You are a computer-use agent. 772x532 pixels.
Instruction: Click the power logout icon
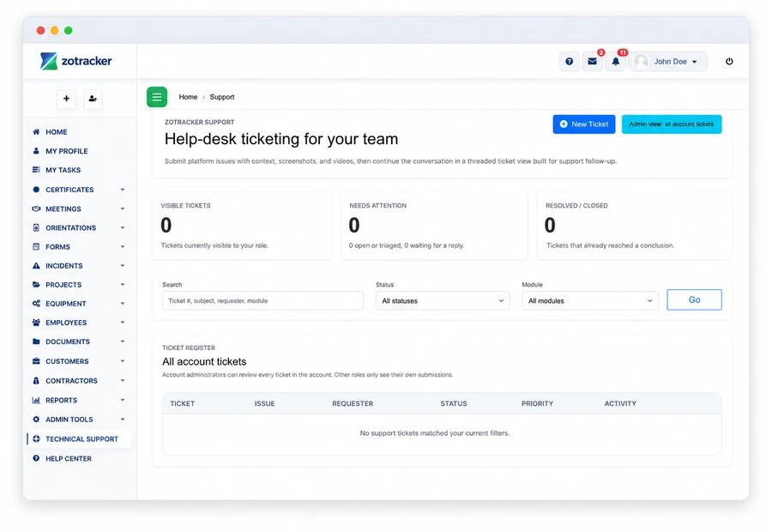[x=729, y=62]
